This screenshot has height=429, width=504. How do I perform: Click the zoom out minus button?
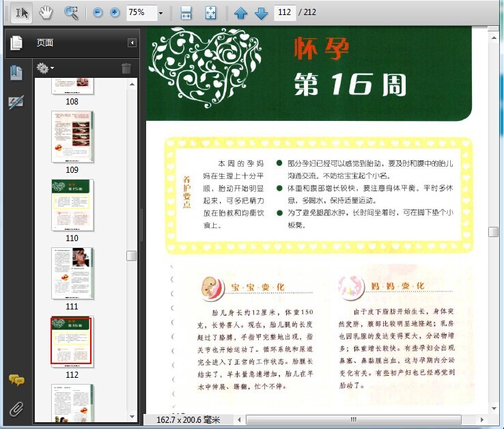[98, 12]
